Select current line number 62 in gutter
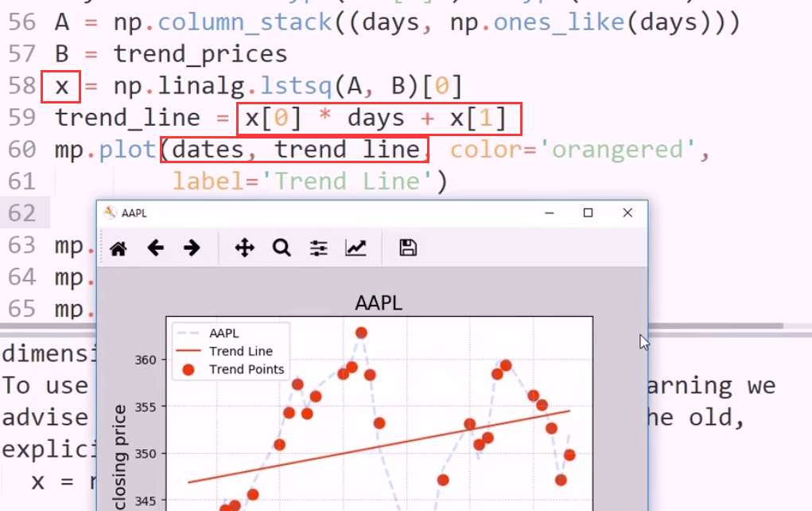The image size is (812, 511). tap(22, 213)
